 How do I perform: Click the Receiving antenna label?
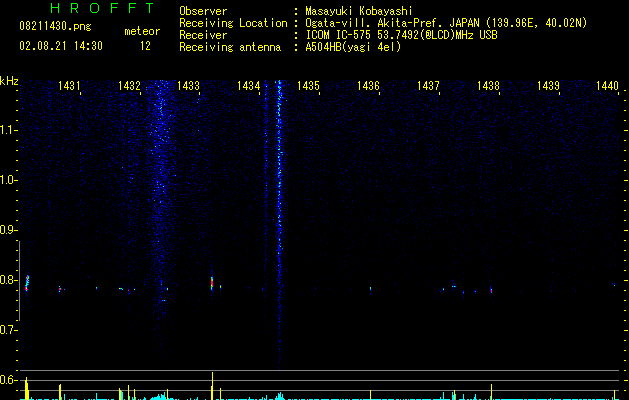click(x=230, y=47)
